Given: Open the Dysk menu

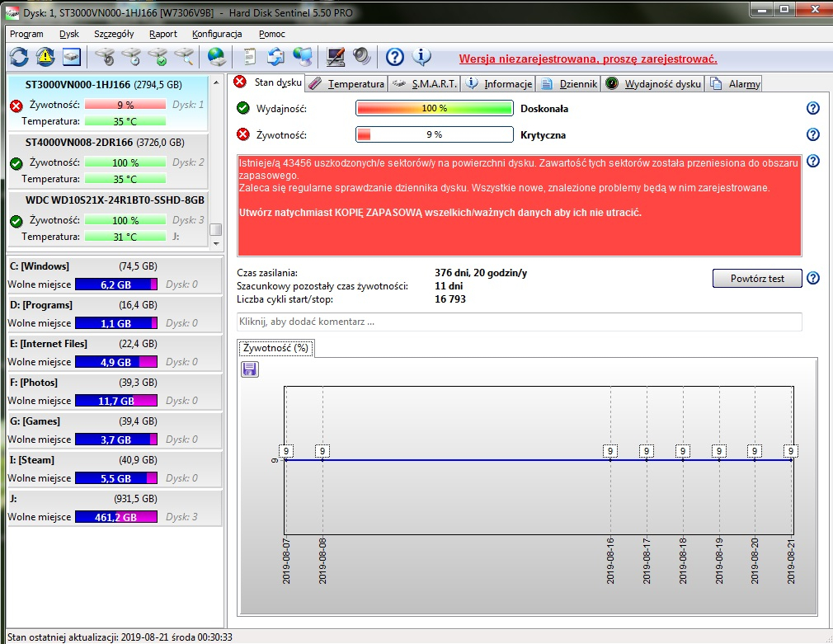Looking at the screenshot, I should click(x=69, y=34).
